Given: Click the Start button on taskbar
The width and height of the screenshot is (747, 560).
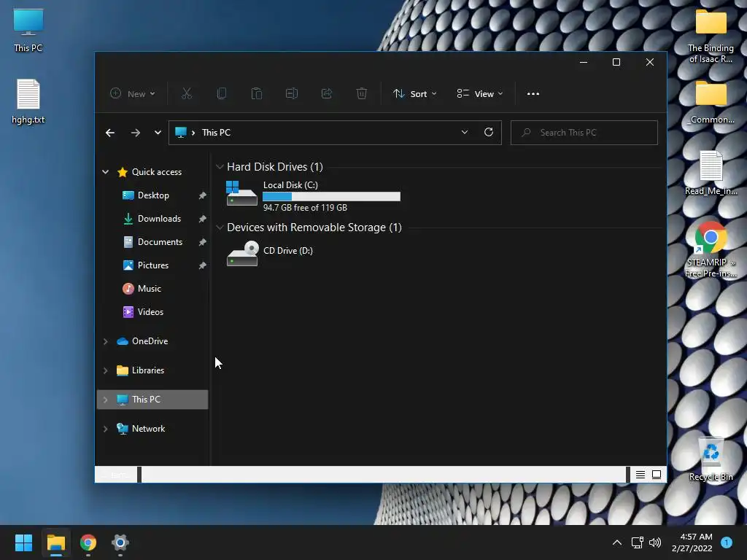Looking at the screenshot, I should pyautogui.click(x=23, y=542).
